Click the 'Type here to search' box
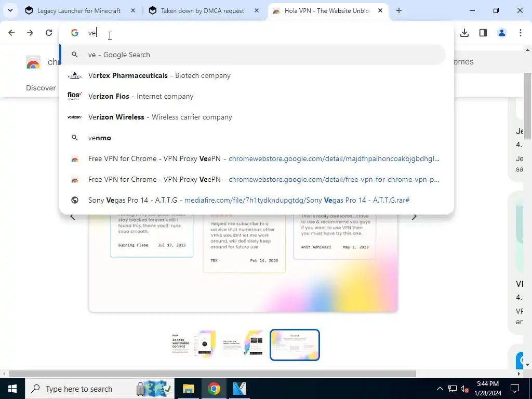This screenshot has height=399, width=532. point(100,389)
